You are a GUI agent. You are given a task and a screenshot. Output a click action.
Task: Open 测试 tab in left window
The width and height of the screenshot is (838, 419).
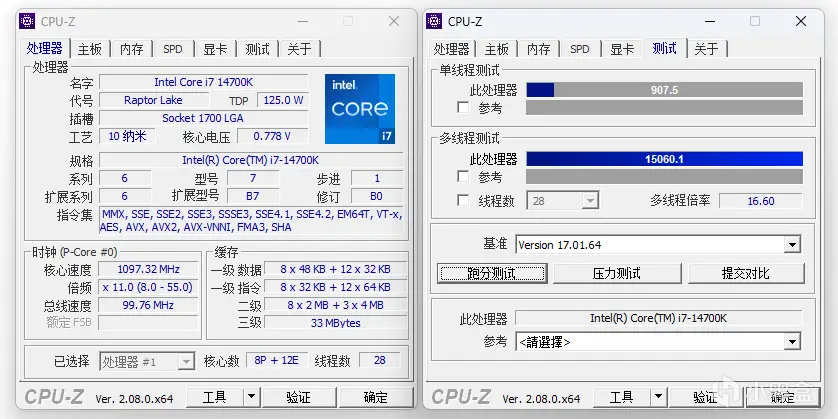click(x=257, y=49)
